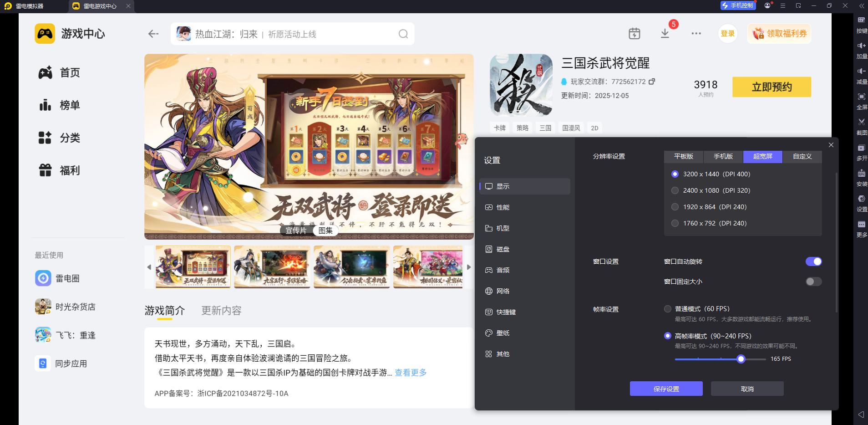Copy the player group number 772562172
This screenshot has width=868, height=425.
tap(652, 82)
